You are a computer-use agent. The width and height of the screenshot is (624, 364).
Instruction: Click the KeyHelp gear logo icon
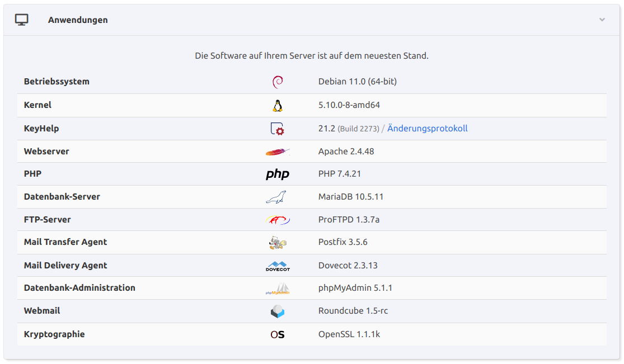pos(278,129)
